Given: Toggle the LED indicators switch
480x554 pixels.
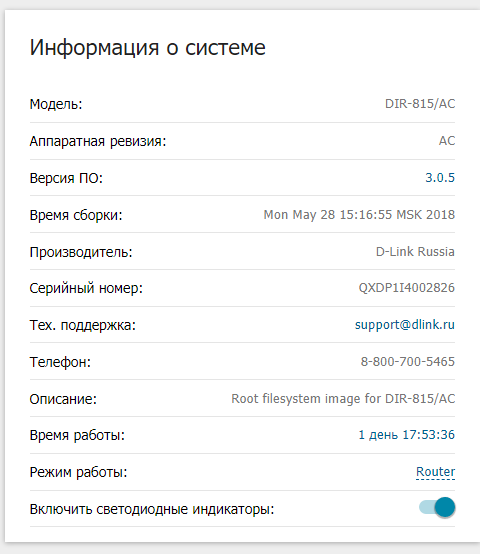Looking at the screenshot, I should pyautogui.click(x=437, y=508).
